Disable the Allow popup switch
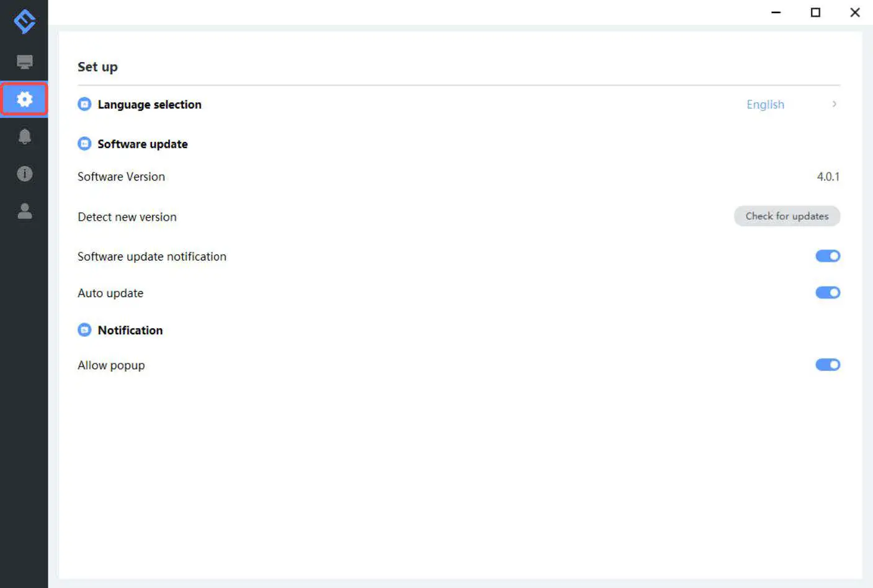873x588 pixels. [828, 365]
